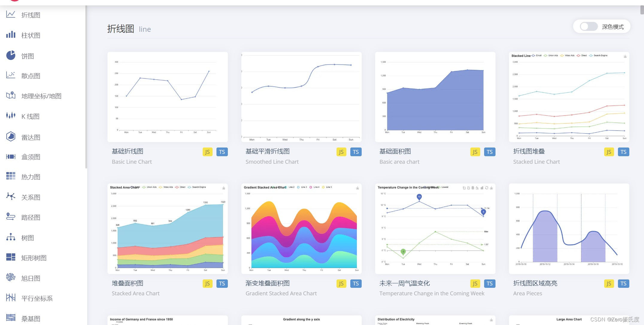Open JS version of 折线图堆叠
This screenshot has width=644, height=325.
click(x=609, y=152)
